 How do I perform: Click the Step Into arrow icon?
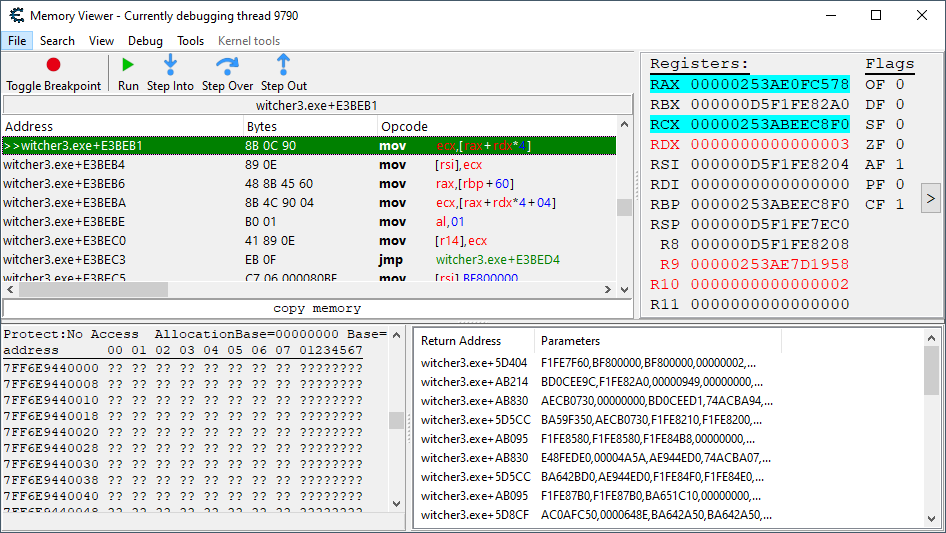click(170, 65)
